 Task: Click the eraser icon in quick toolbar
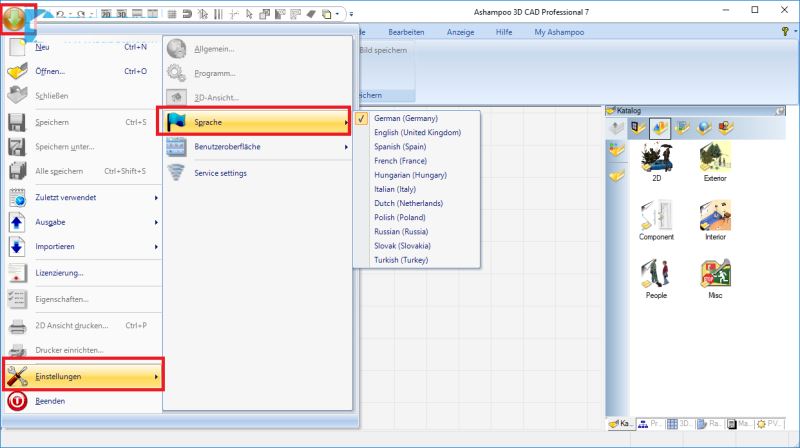311,14
